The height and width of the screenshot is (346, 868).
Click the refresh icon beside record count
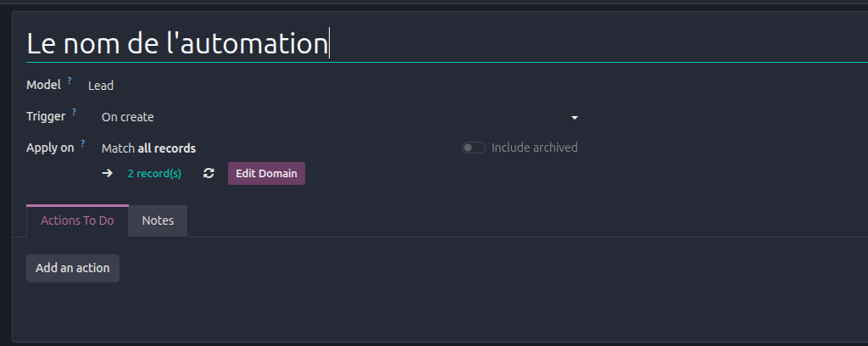(209, 173)
